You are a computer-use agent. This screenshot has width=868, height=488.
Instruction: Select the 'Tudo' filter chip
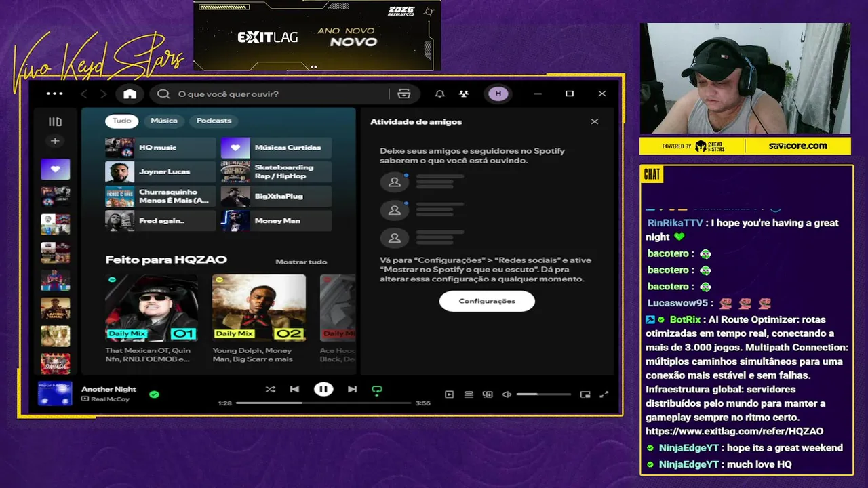pyautogui.click(x=122, y=121)
